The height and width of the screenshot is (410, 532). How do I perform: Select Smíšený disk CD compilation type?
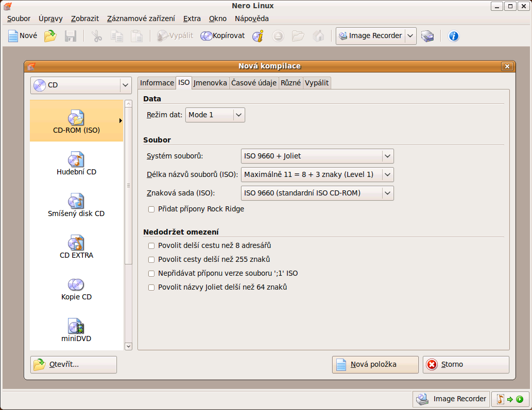pos(76,205)
